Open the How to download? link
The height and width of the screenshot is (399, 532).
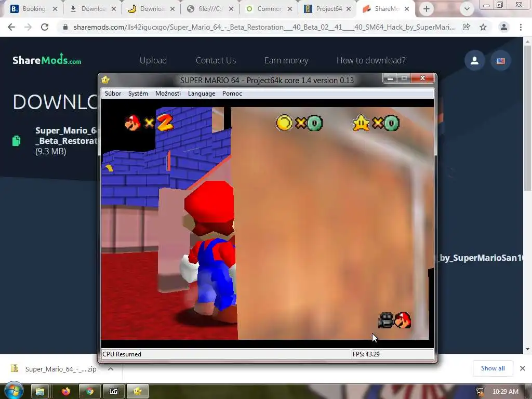pos(371,60)
